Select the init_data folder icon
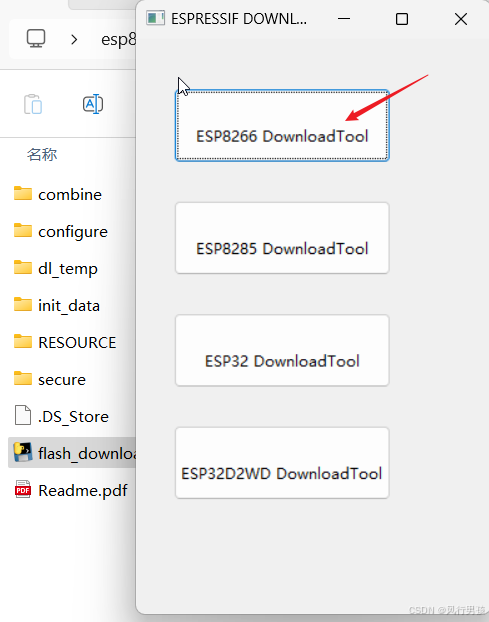489x622 pixels. [x=23, y=305]
